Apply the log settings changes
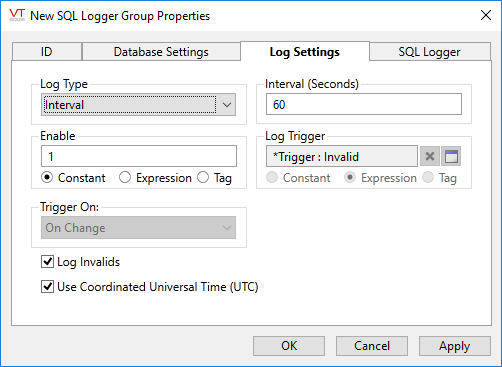 point(455,346)
